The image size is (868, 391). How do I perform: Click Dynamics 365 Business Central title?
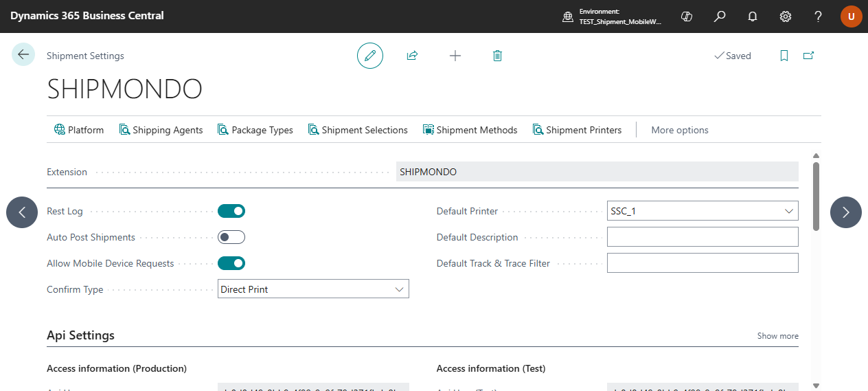87,15
